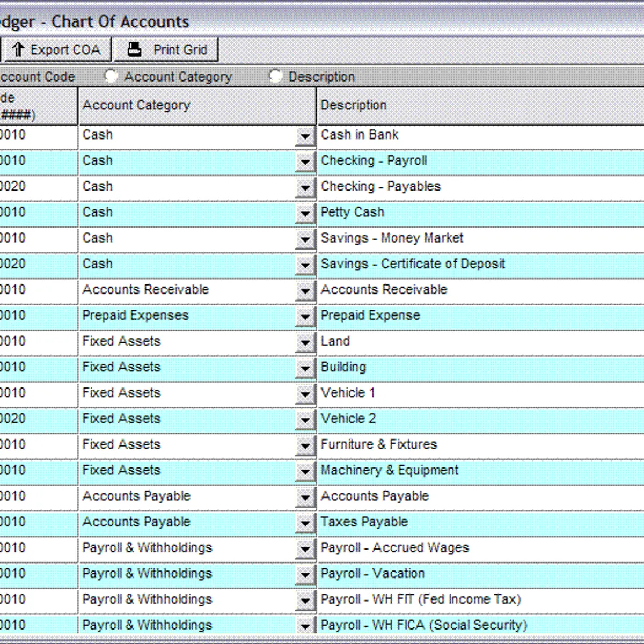Open category dropdown for Cash in Bank row
The image size is (644, 644).
305,137
